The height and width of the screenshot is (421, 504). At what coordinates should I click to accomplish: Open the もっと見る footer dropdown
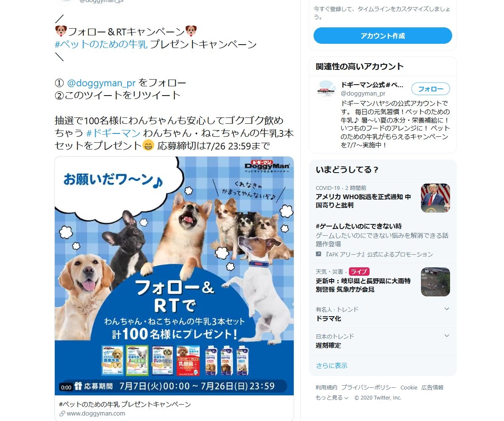(332, 397)
